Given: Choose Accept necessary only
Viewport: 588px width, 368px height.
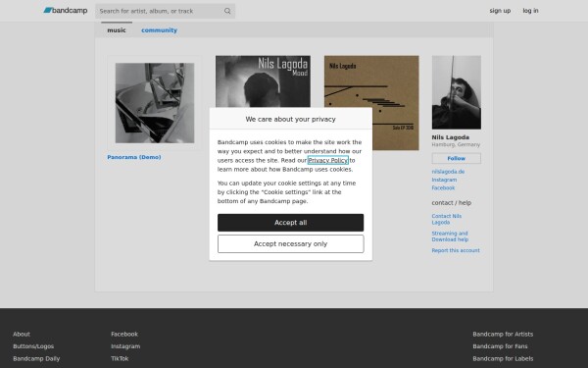Looking at the screenshot, I should (x=291, y=244).
